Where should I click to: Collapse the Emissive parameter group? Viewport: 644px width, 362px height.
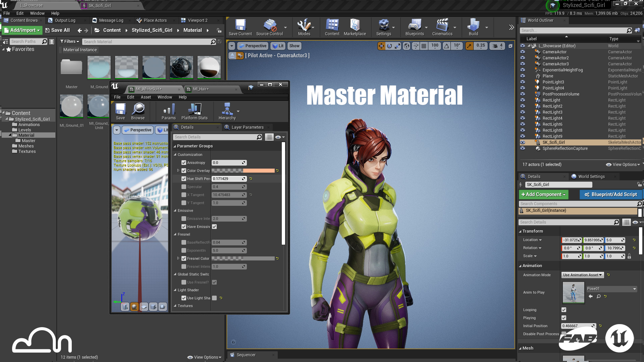click(x=175, y=210)
